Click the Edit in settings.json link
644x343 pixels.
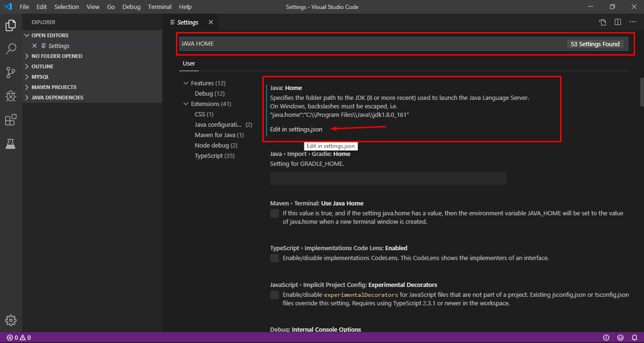coord(296,129)
